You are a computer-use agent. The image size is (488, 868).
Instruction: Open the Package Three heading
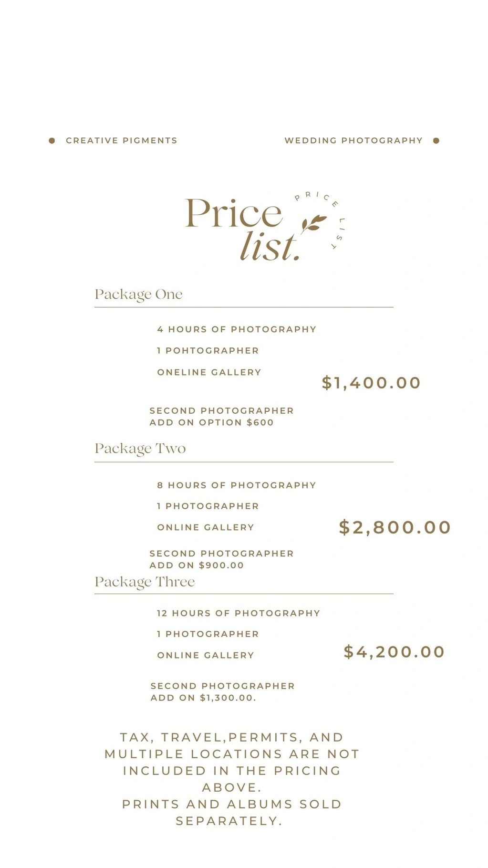(x=145, y=582)
